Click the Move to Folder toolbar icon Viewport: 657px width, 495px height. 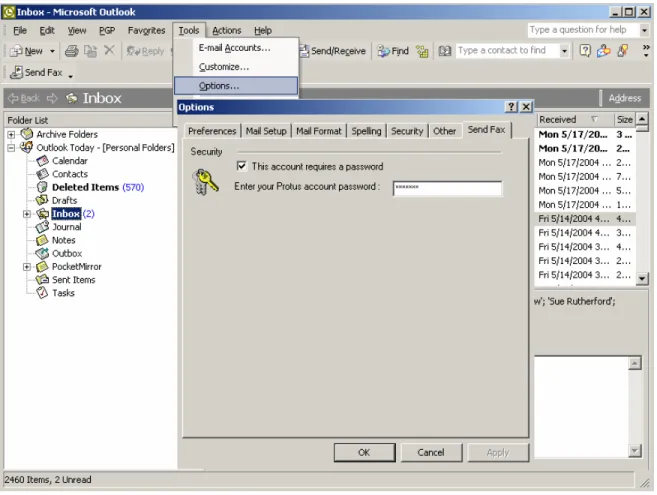[x=90, y=51]
